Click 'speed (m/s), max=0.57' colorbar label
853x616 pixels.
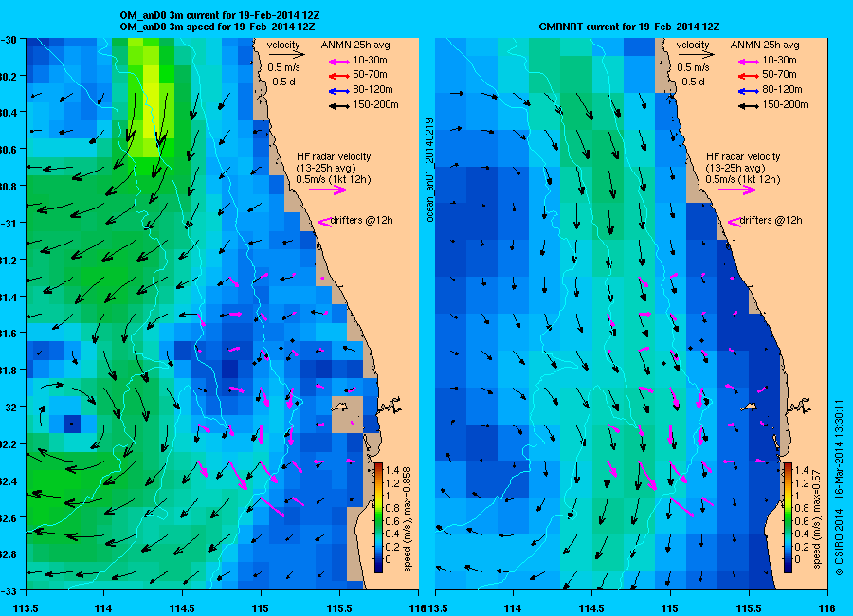[x=816, y=521]
